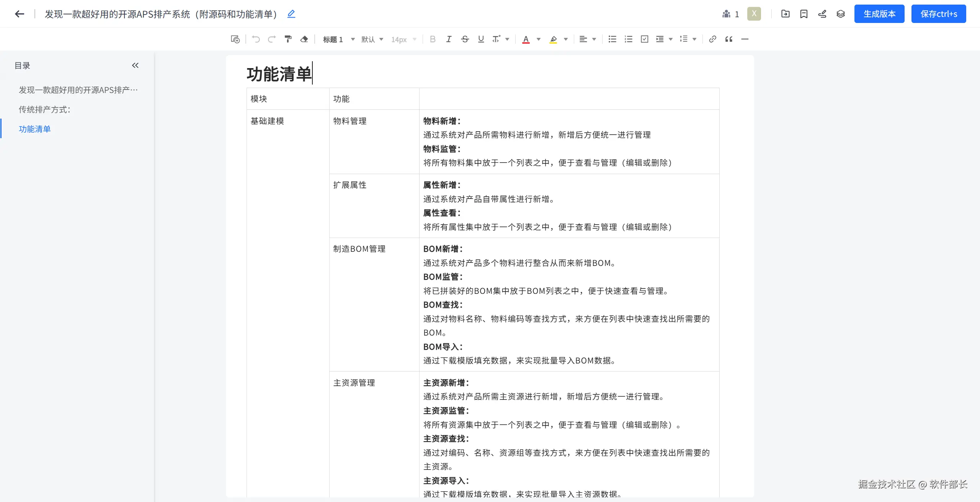Select 功能清单 in the outline
The width and height of the screenshot is (980, 502).
(34, 129)
